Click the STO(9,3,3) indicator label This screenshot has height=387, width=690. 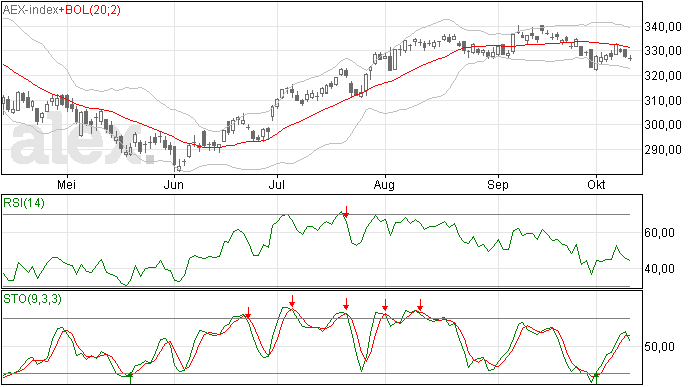point(33,299)
